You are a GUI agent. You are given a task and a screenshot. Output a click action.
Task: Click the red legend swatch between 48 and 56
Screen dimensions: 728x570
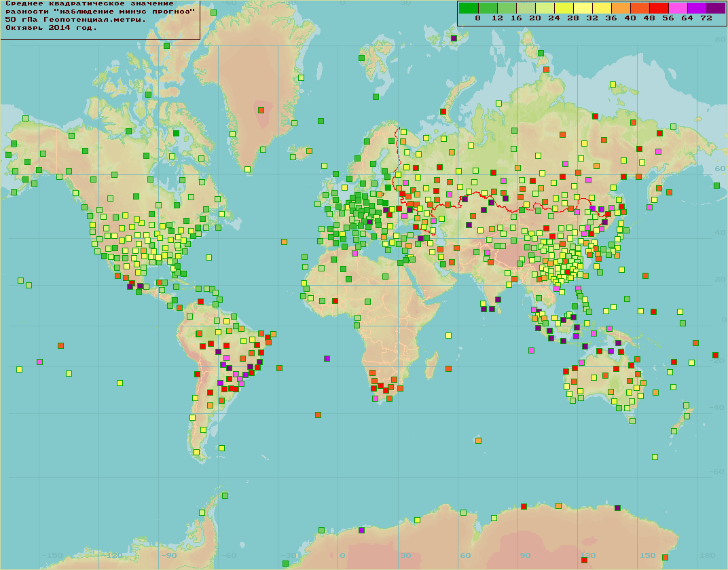(x=659, y=7)
